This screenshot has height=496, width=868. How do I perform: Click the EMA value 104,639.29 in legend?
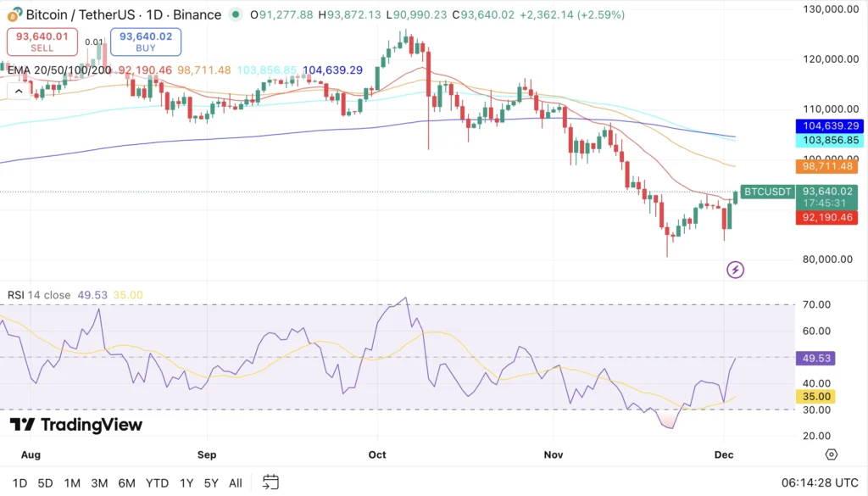point(332,70)
